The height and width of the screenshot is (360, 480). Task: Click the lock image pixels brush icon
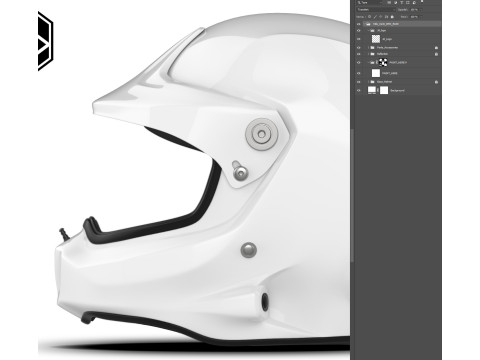(375, 17)
